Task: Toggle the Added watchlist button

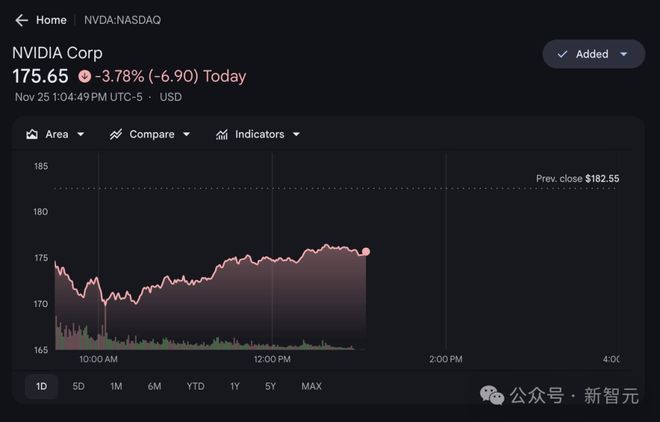Action: [591, 54]
